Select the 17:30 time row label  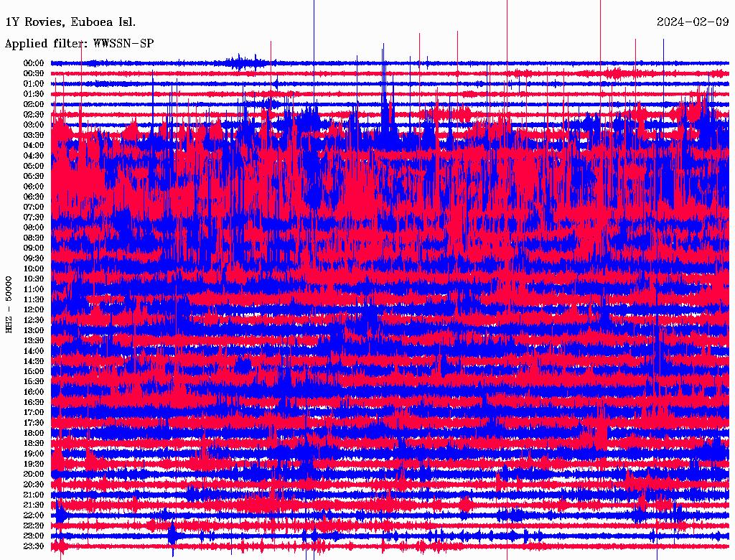pyautogui.click(x=34, y=423)
